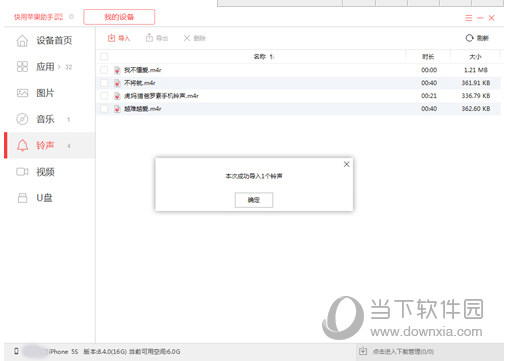Check the box for 不将就.m4r
507x361 pixels.
104,83
